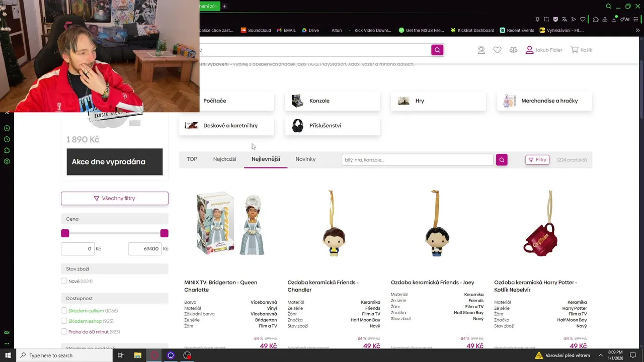Select the Hry category card
Screen dimensions: 644x362
[x=439, y=101]
